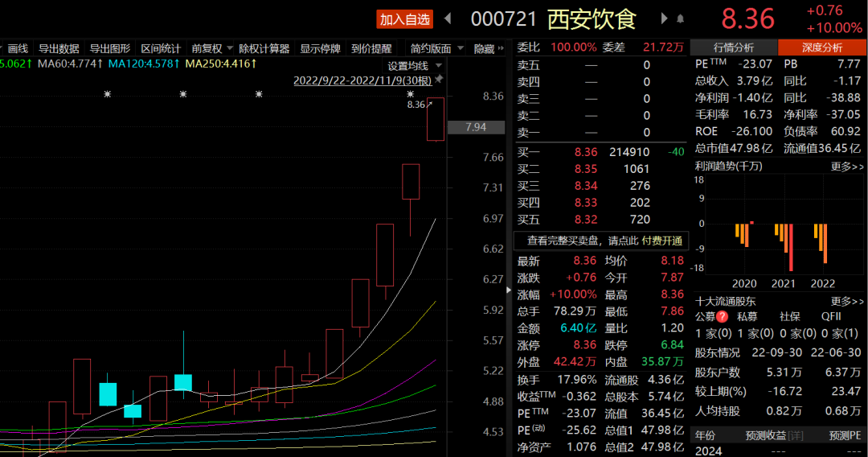The image size is (868, 457).
Task: Click the second star event marker on chart
Action: pos(183,94)
